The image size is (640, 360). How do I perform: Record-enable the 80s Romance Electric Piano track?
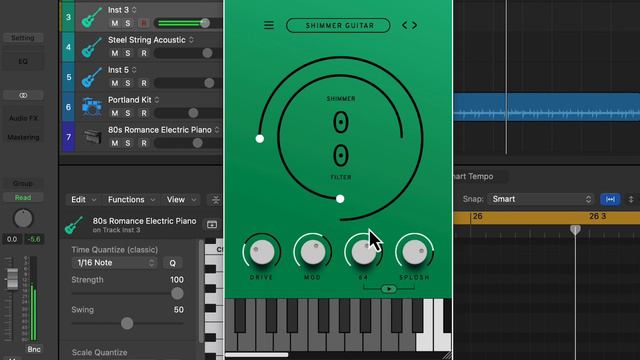(x=144, y=143)
